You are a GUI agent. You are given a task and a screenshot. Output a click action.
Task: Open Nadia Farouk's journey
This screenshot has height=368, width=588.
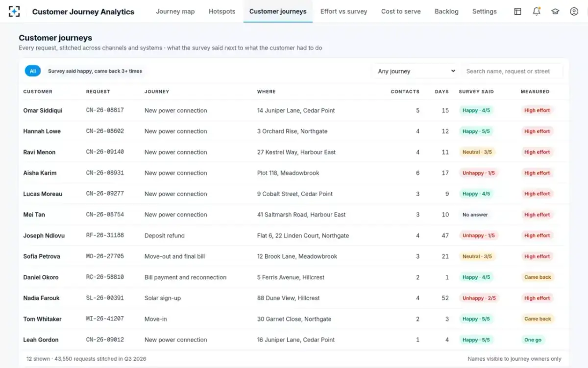294,298
